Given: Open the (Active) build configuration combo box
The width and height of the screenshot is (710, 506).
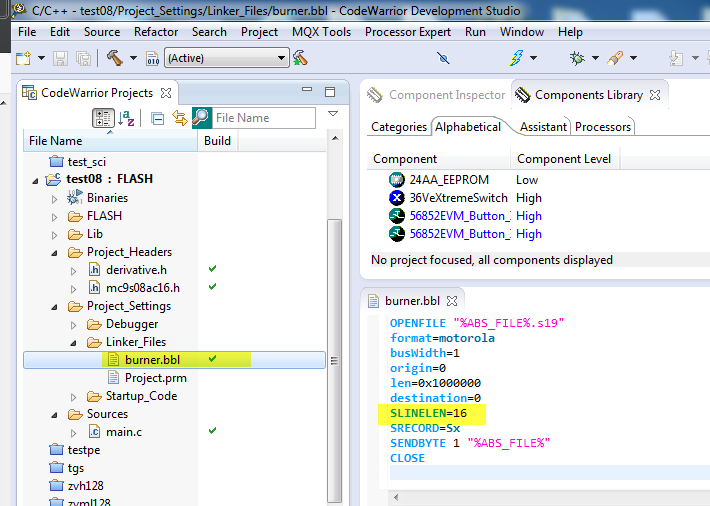Looking at the screenshot, I should coord(227,58).
